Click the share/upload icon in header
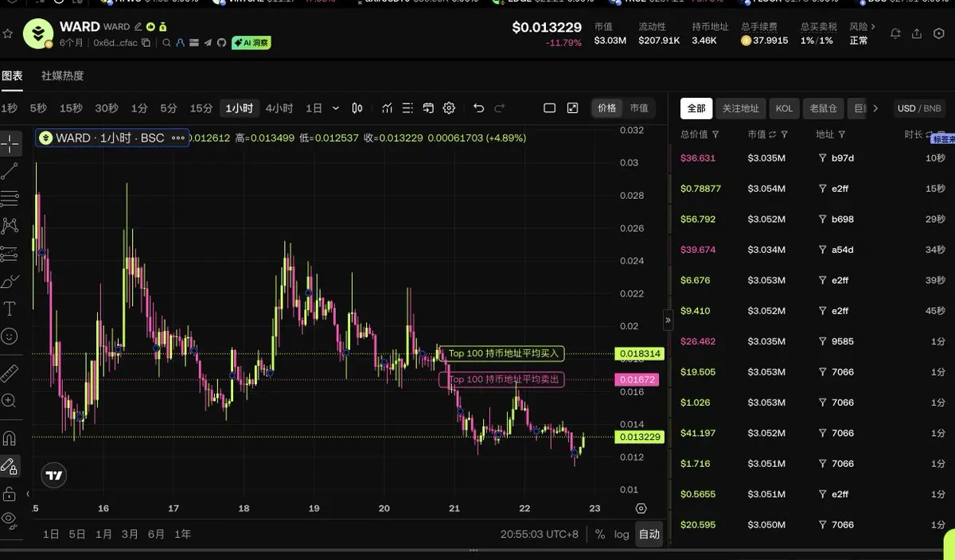 tap(917, 33)
